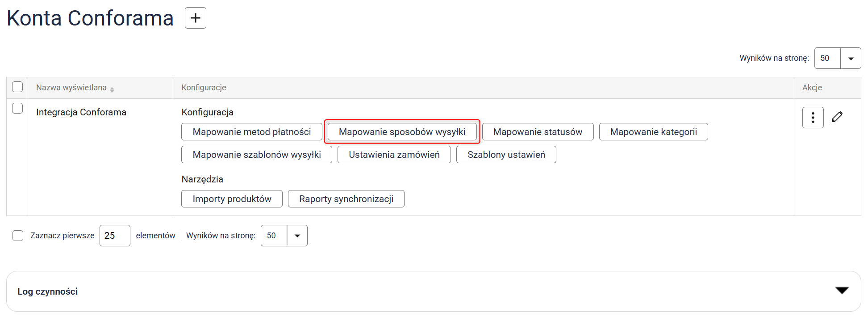
Task: Open the three-dot actions menu
Action: [813, 118]
